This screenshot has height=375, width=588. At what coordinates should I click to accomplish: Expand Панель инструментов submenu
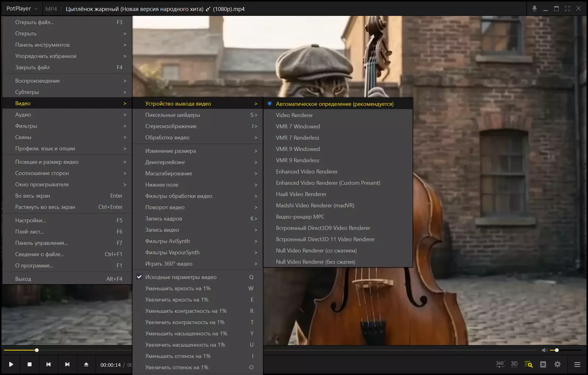click(x=67, y=45)
